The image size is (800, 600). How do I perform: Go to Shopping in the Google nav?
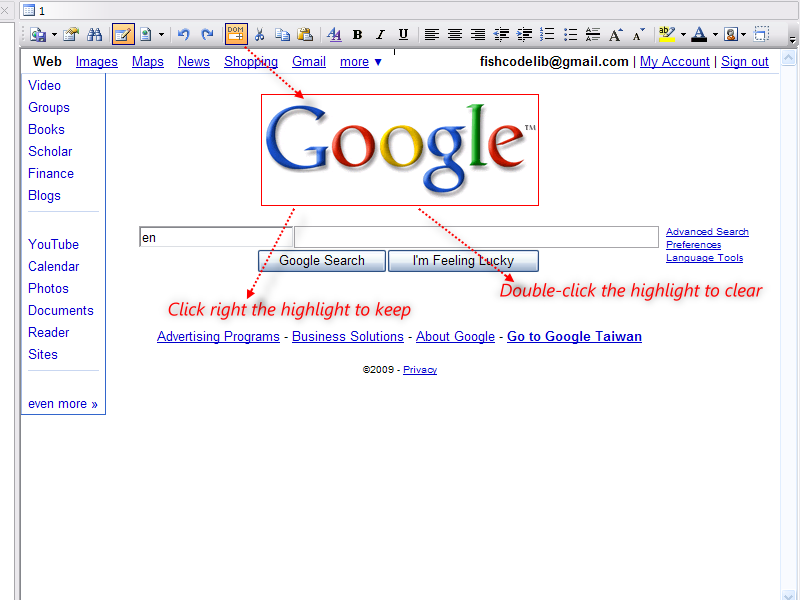pyautogui.click(x=251, y=62)
